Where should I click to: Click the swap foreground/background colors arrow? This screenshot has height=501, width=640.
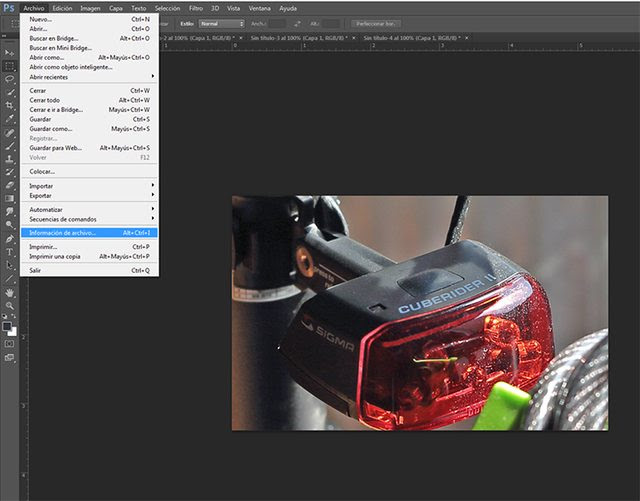13,316
